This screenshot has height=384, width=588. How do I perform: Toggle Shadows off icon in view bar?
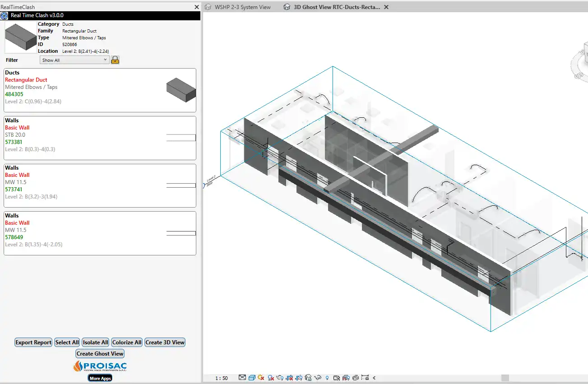(271, 378)
